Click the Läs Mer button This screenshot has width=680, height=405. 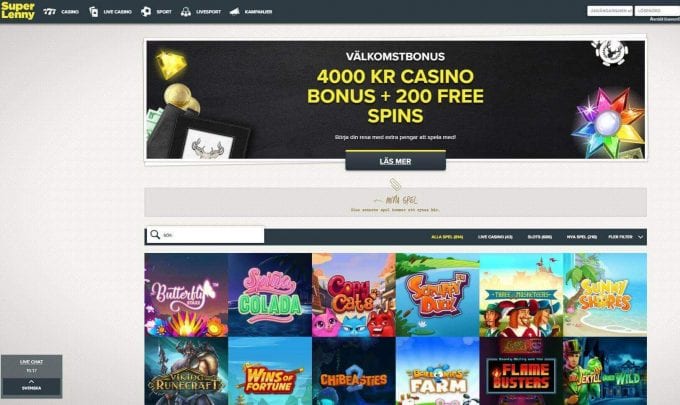(x=396, y=160)
